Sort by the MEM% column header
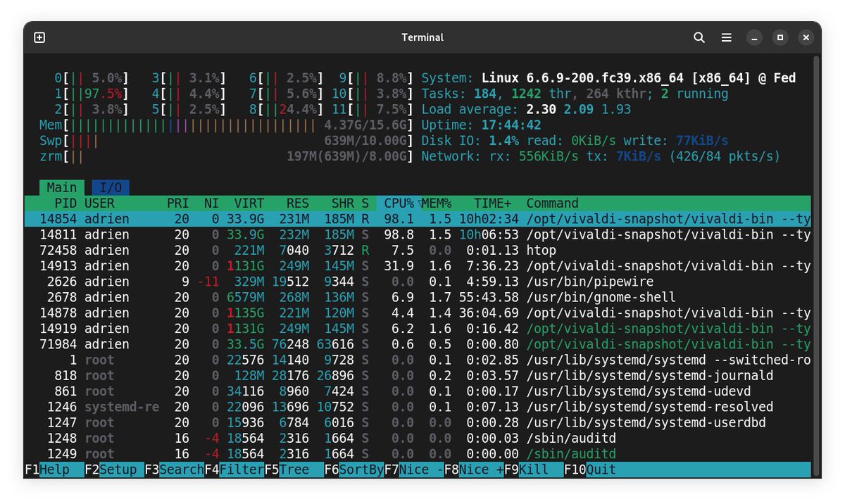The height and width of the screenshot is (504, 845). coord(437,203)
